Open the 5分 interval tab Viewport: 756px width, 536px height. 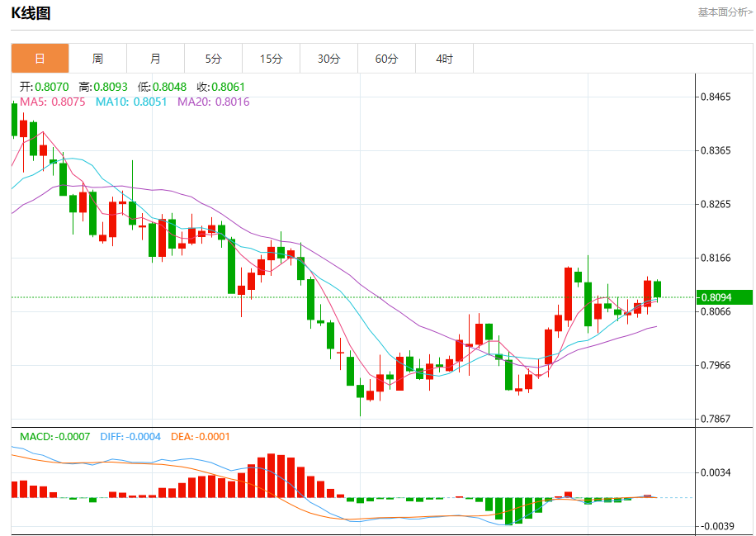(x=214, y=59)
